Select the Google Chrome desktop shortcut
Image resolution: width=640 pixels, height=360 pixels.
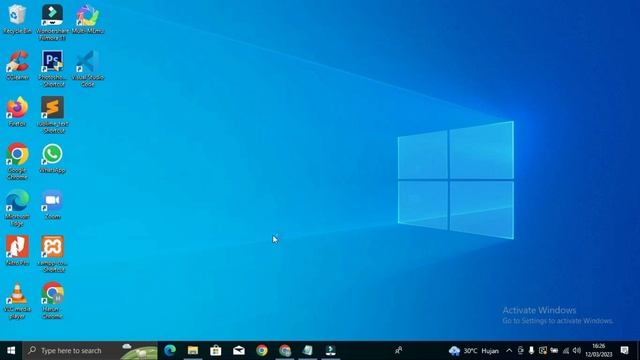coord(17,161)
